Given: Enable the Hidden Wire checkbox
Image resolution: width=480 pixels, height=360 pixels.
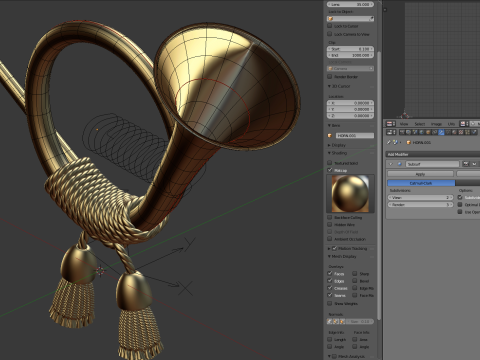Looking at the screenshot, I should [330, 225].
